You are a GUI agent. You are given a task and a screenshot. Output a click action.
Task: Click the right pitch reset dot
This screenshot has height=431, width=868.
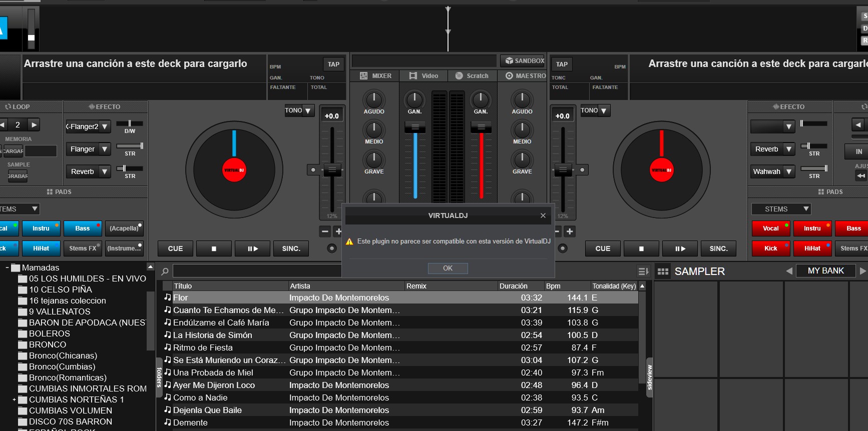tap(582, 170)
